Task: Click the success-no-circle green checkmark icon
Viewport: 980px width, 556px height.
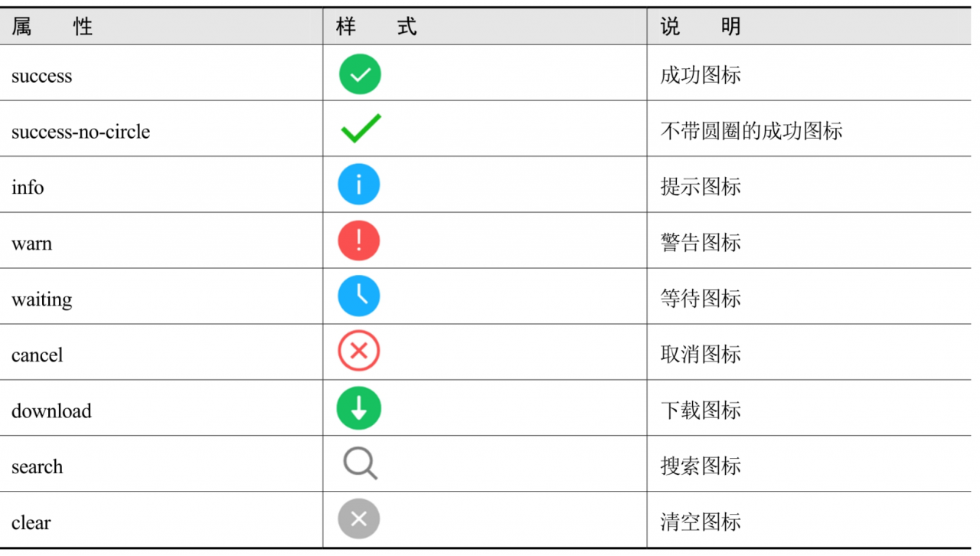Action: [361, 129]
